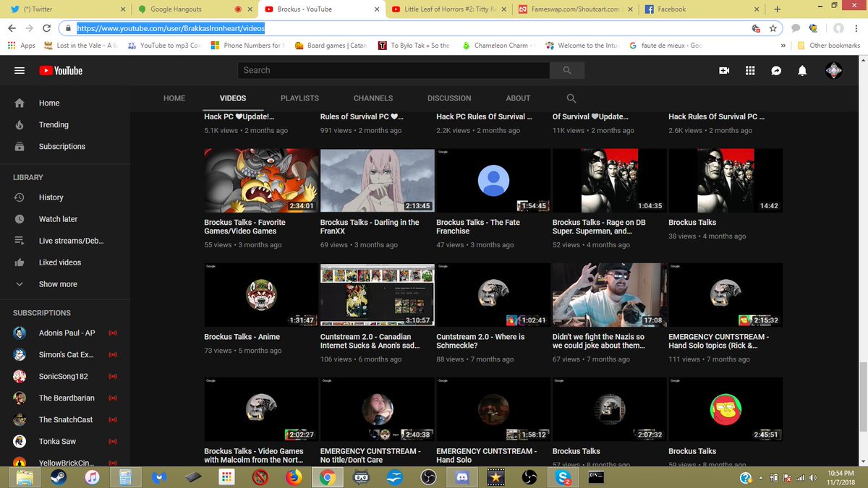Open Discord from the taskbar

pyautogui.click(x=461, y=477)
